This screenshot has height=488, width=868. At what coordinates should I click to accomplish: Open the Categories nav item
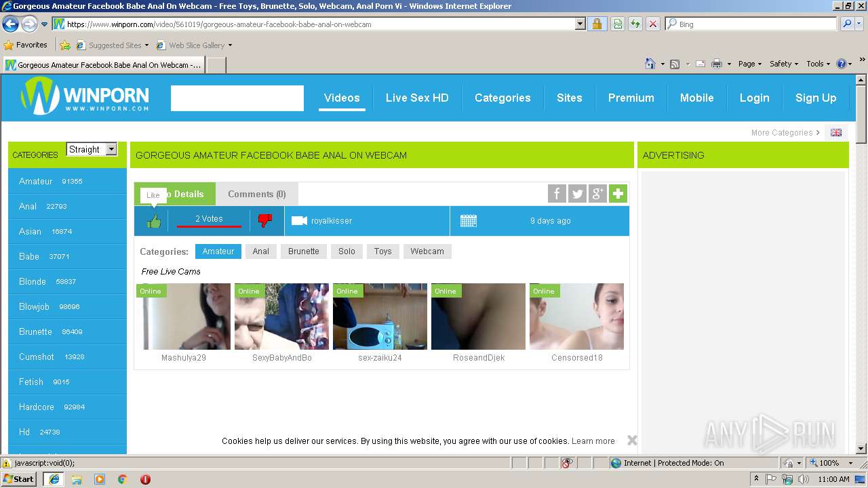pos(502,98)
